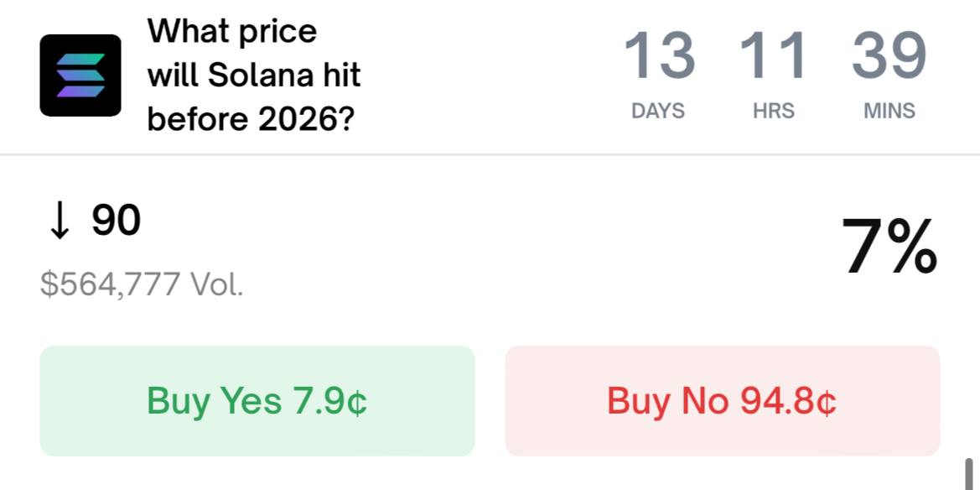The height and width of the screenshot is (490, 980).
Task: Open the 'What price will Solana hit' title
Action: [x=253, y=76]
